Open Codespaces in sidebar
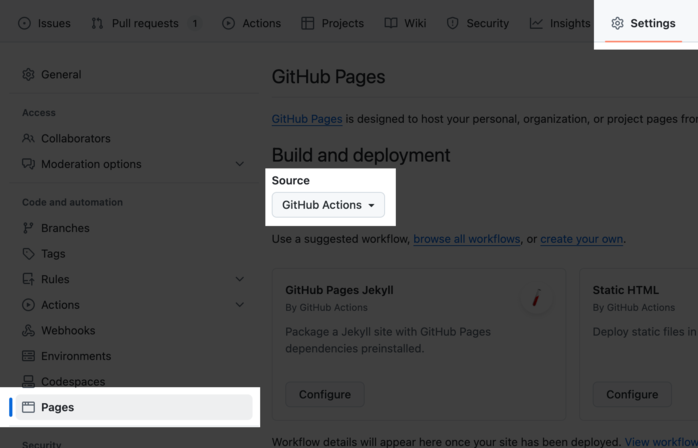The image size is (698, 448). coord(134,382)
